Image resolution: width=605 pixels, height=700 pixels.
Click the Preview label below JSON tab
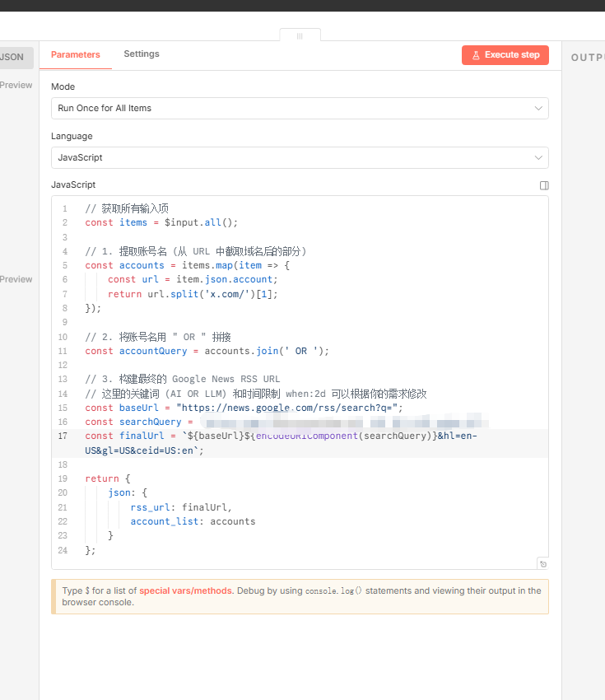point(16,85)
